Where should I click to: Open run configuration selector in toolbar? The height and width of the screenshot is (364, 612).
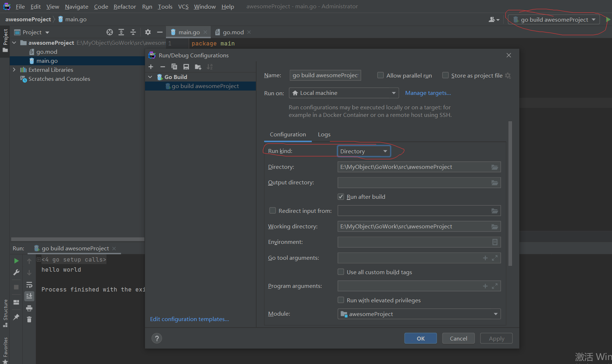tap(554, 19)
